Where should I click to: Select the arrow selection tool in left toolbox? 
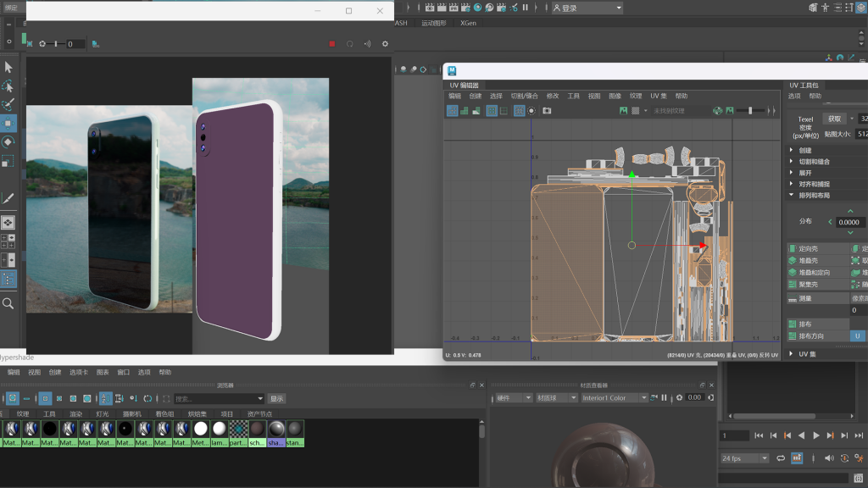(x=8, y=67)
